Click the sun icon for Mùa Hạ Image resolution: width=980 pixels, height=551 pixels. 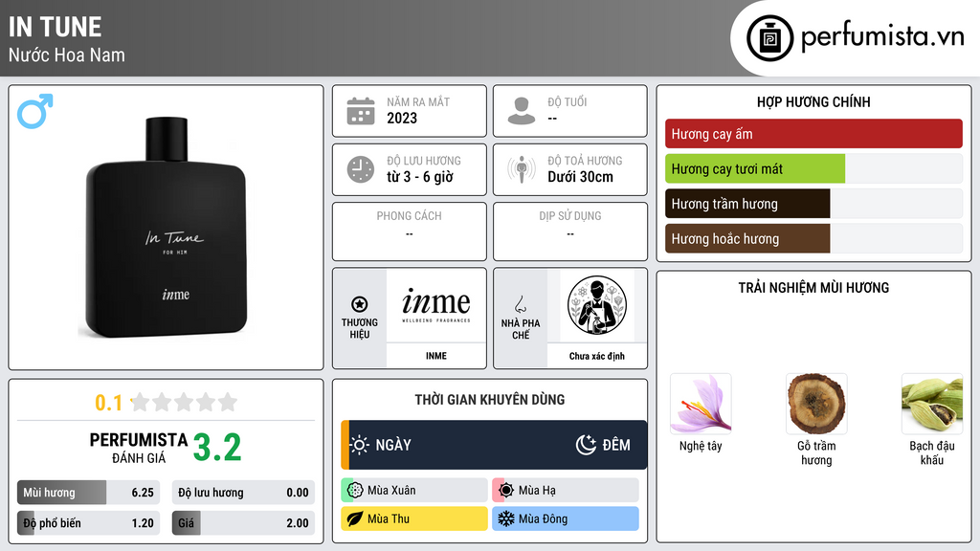(x=506, y=491)
